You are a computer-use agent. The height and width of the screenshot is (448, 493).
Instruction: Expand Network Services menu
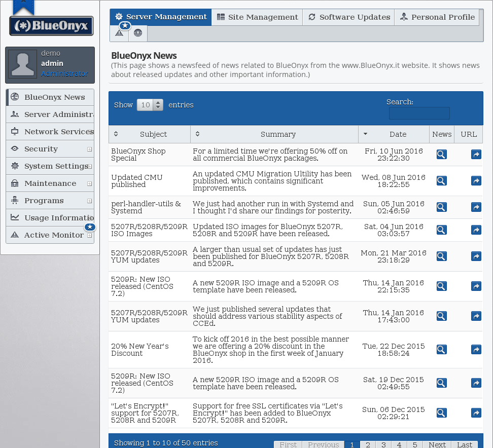pos(50,132)
